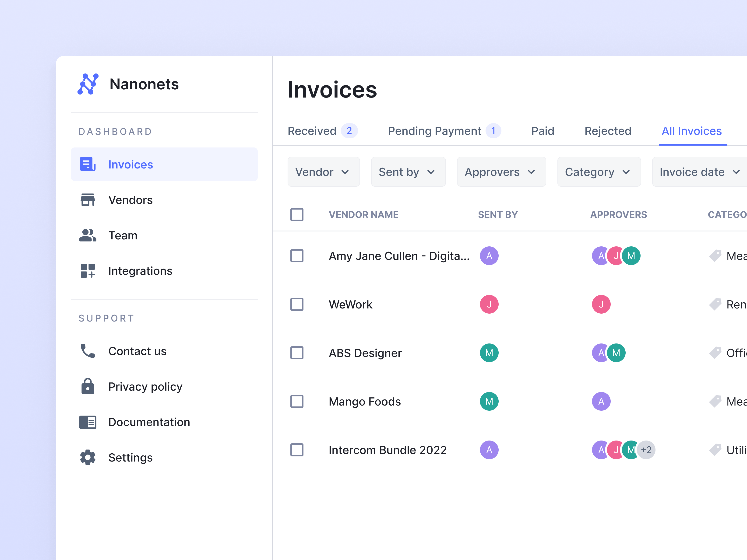This screenshot has height=560, width=747.
Task: Click the Intercom Bundle 2022 vendor name
Action: [x=388, y=450]
